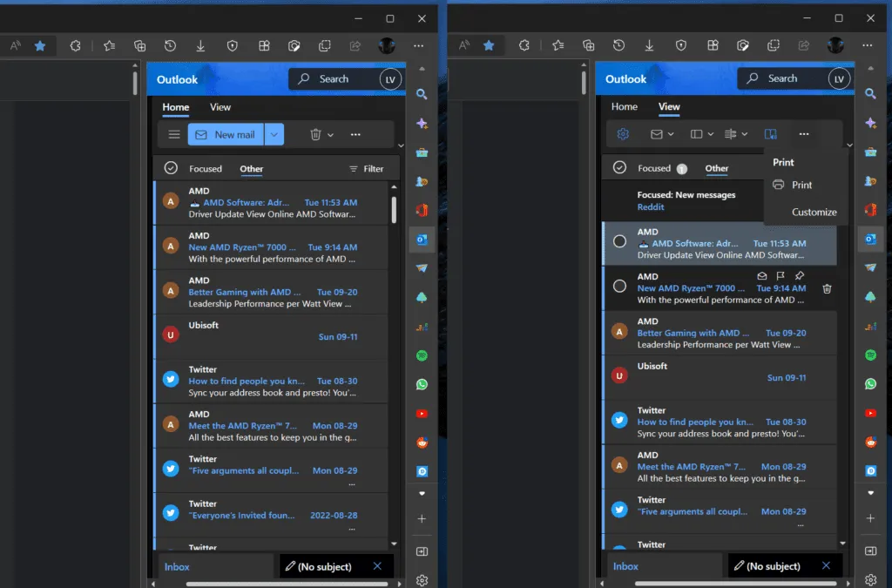The image size is (892, 588).
Task: Click the select-all circle above the message list
Action: [x=620, y=167]
